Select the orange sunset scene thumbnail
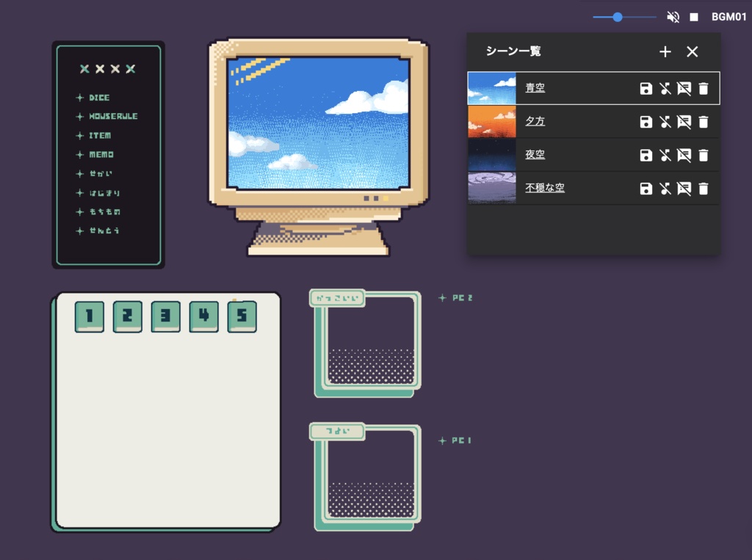The image size is (752, 560). [492, 122]
